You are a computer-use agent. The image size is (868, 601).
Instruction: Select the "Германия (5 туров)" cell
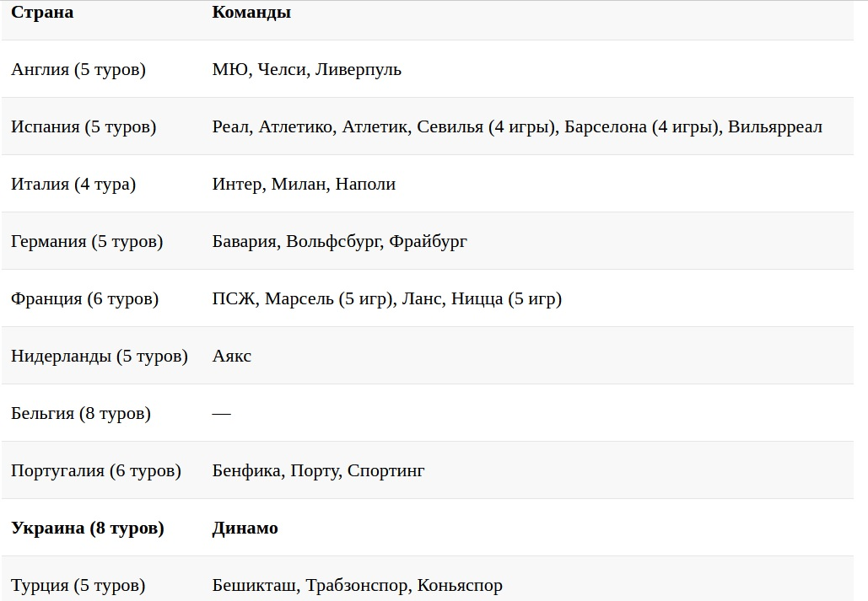[x=87, y=242]
